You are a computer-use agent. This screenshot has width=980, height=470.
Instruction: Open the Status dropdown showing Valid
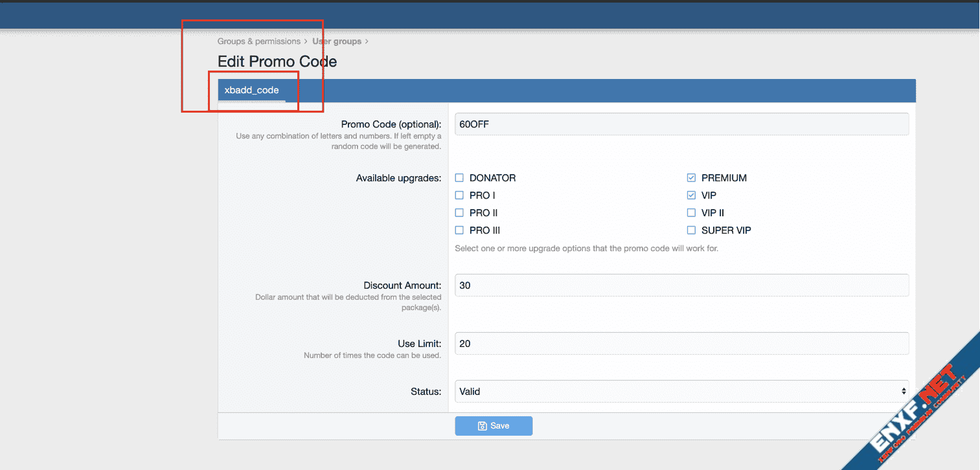coord(680,392)
